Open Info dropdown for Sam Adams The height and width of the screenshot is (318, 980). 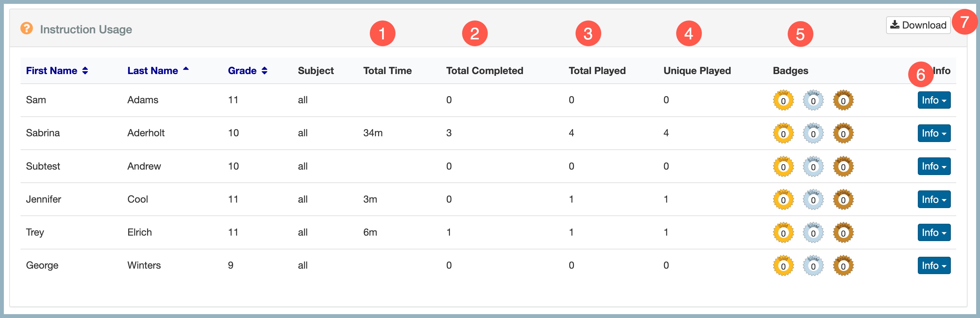(x=934, y=100)
